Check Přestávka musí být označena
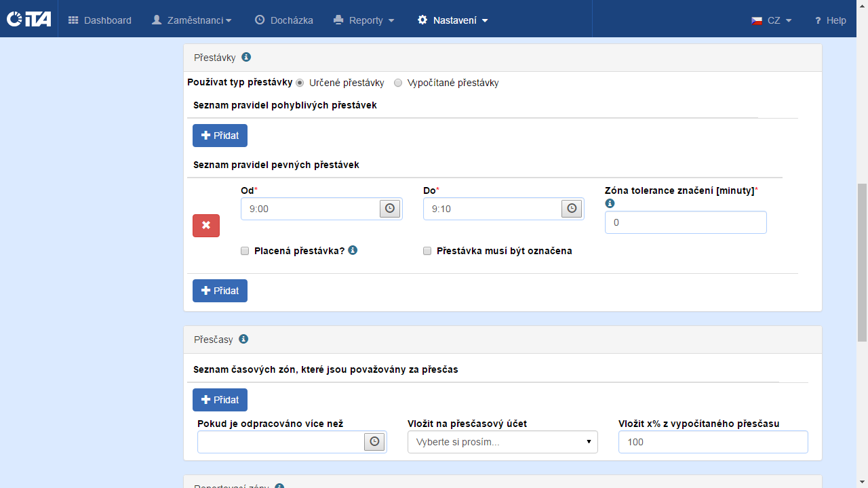 [x=427, y=251]
